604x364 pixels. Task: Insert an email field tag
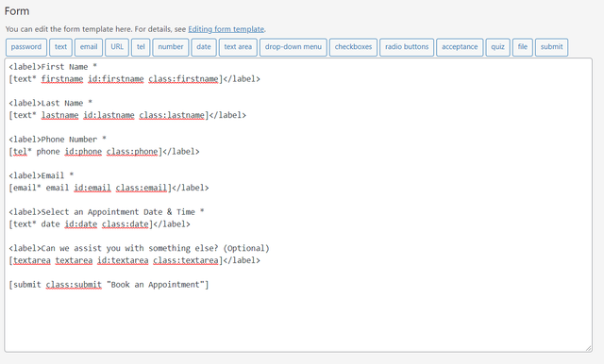pos(89,47)
